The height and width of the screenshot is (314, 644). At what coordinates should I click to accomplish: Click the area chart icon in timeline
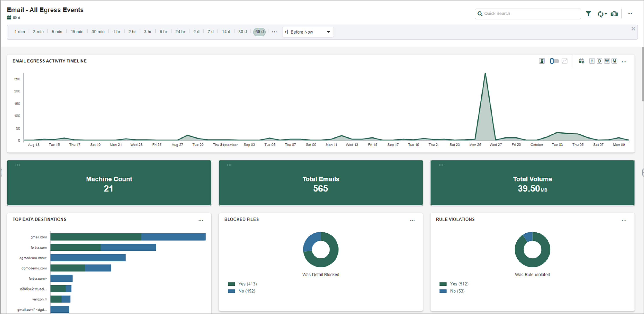(542, 61)
